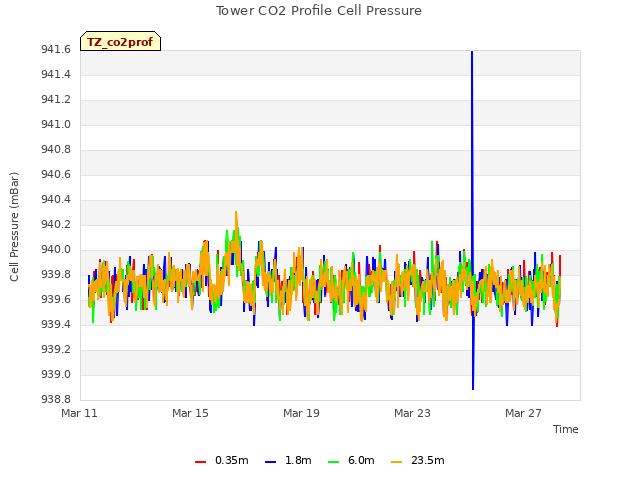Click the 941.0 y-axis tick label
The width and height of the screenshot is (640, 480).
(56, 124)
